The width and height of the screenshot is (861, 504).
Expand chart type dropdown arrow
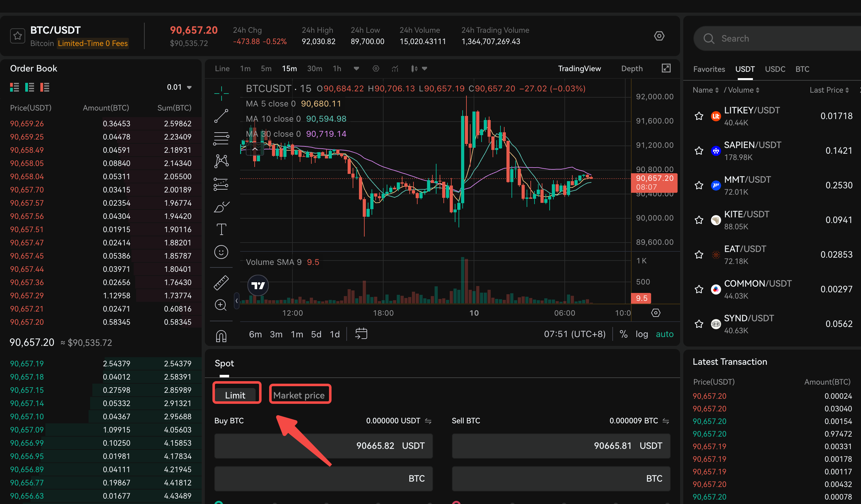(425, 69)
